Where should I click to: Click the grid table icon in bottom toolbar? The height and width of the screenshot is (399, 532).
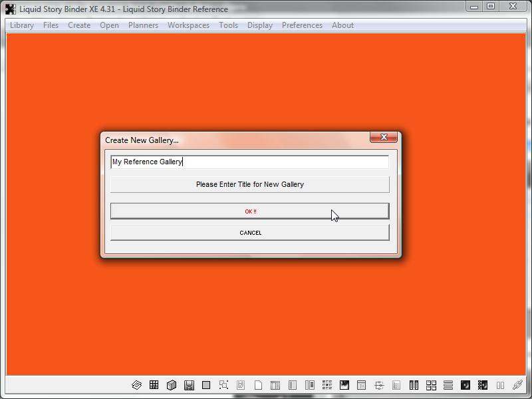[154, 385]
